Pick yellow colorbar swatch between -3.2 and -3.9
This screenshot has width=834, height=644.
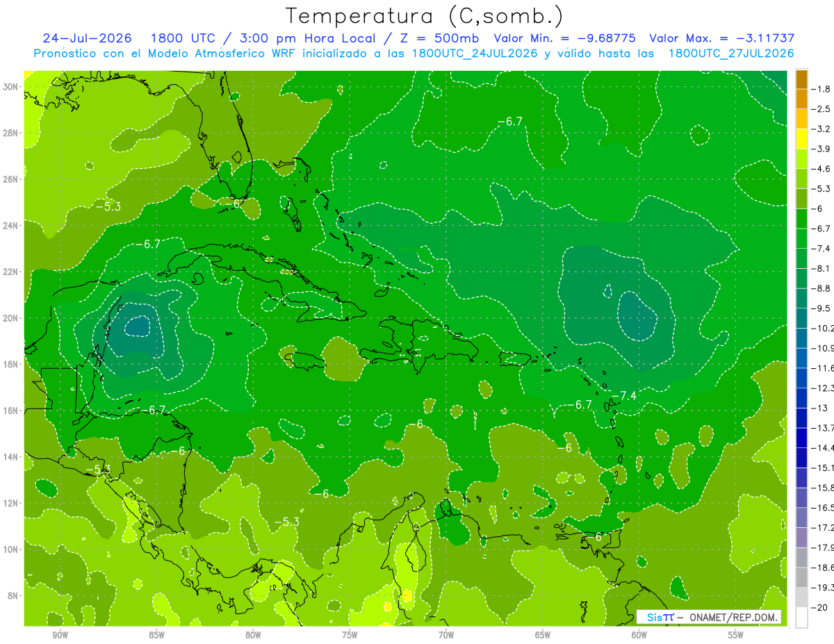pos(801,139)
